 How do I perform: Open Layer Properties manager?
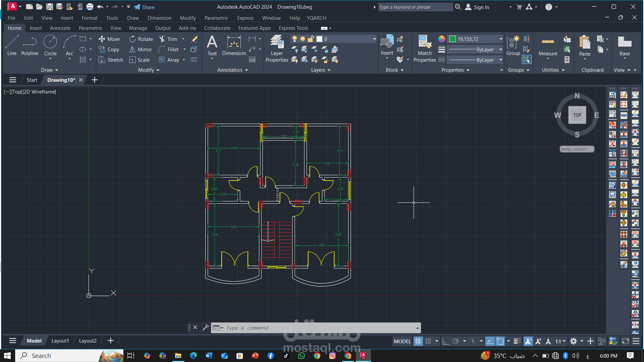click(277, 49)
